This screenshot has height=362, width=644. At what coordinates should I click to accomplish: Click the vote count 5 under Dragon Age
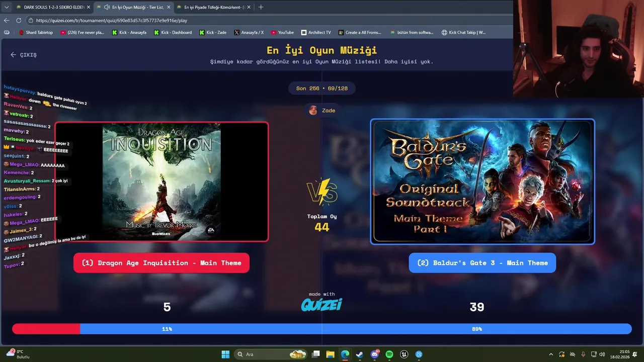click(167, 307)
